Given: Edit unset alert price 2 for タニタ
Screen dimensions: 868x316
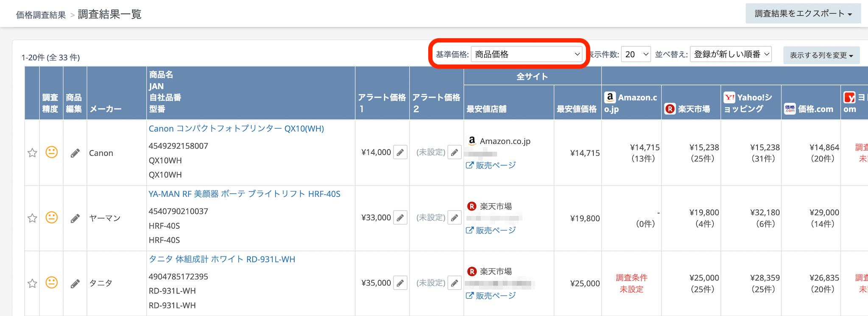Looking at the screenshot, I should coord(454,283).
